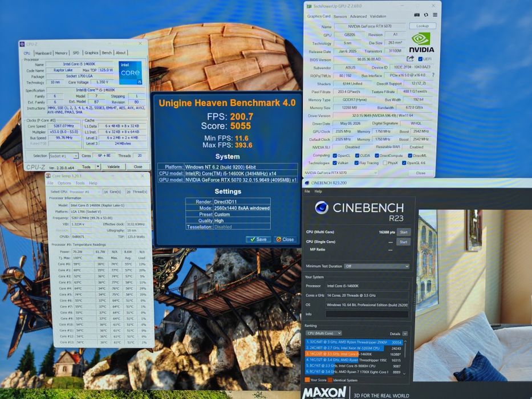Open the Graphics tab in CPU-Z
The image size is (532, 399).
point(91,52)
